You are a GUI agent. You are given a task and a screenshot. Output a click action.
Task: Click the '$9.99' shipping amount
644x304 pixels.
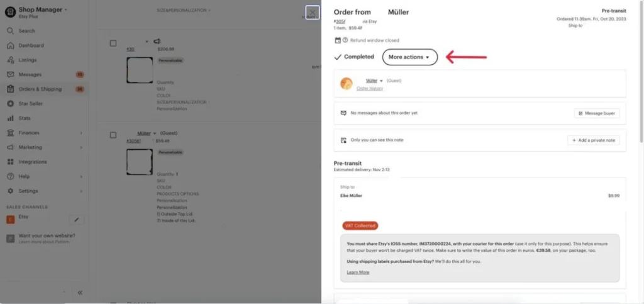pos(614,196)
